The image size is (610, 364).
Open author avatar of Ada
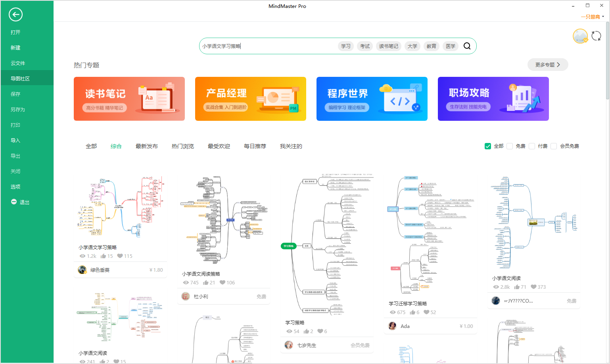pos(392,326)
